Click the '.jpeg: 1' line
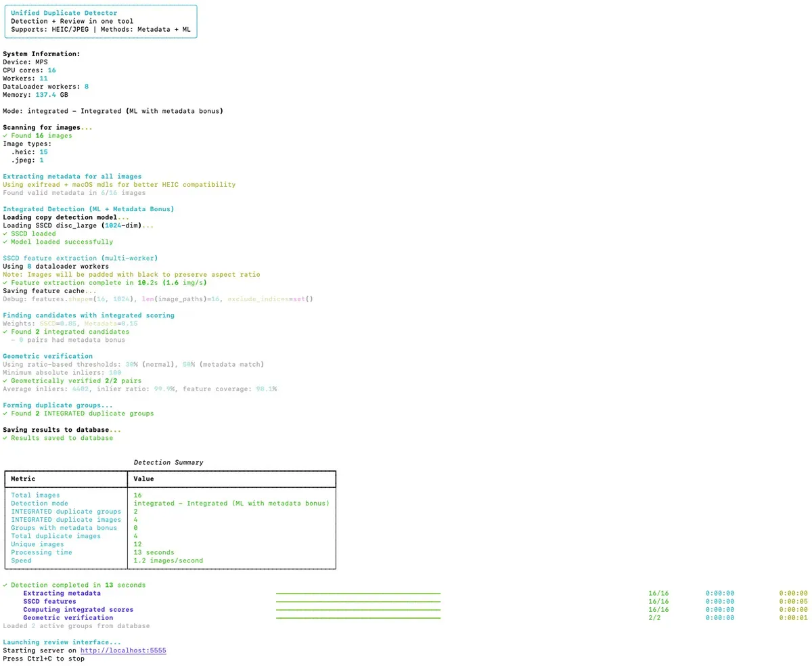 (27, 160)
